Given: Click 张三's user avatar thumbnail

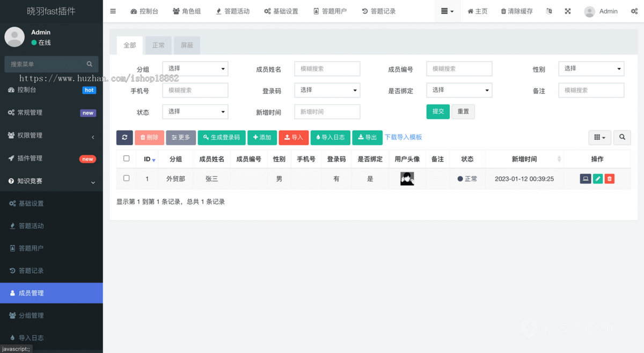Looking at the screenshot, I should pos(407,178).
